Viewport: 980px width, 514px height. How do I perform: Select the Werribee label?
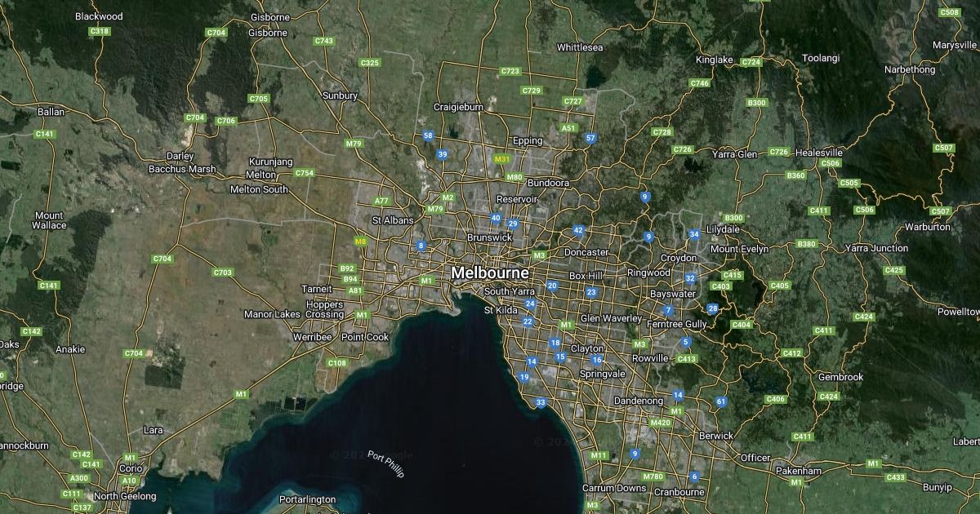313,337
